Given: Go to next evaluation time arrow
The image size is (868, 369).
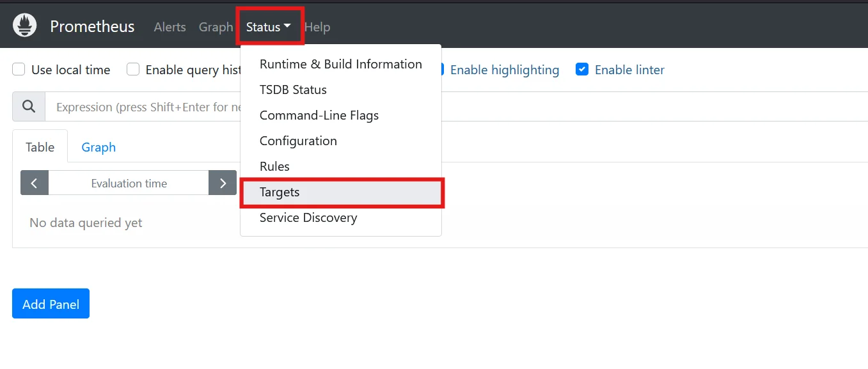Looking at the screenshot, I should pyautogui.click(x=223, y=183).
